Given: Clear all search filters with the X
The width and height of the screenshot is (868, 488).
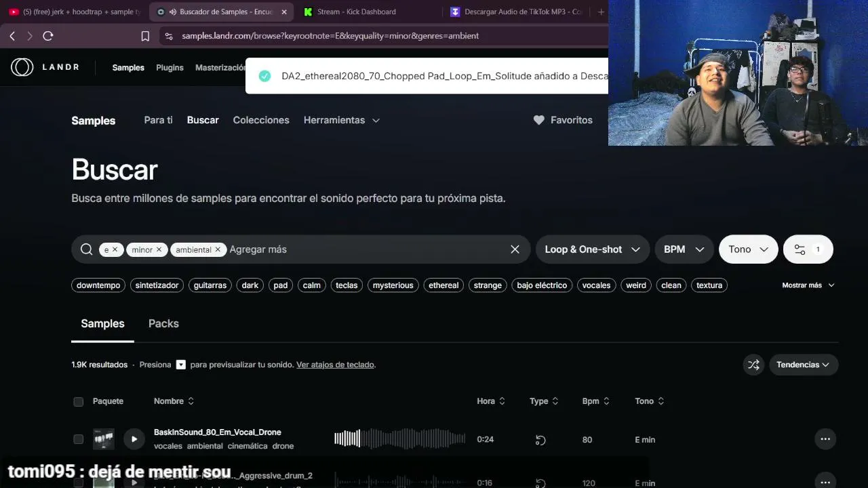Looking at the screenshot, I should point(515,249).
